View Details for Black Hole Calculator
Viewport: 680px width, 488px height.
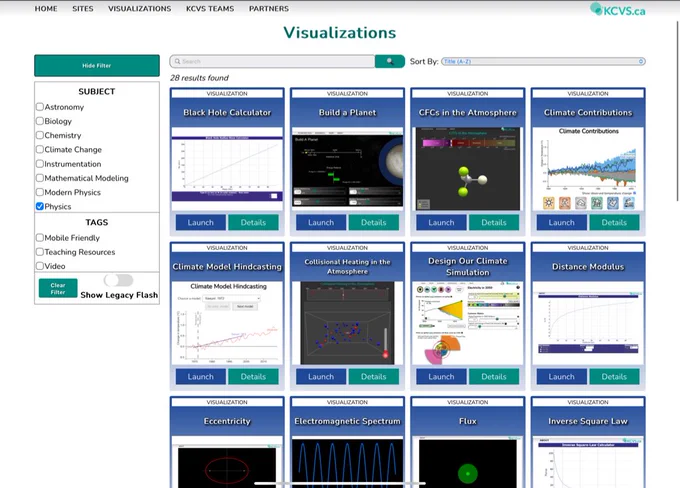coord(253,223)
